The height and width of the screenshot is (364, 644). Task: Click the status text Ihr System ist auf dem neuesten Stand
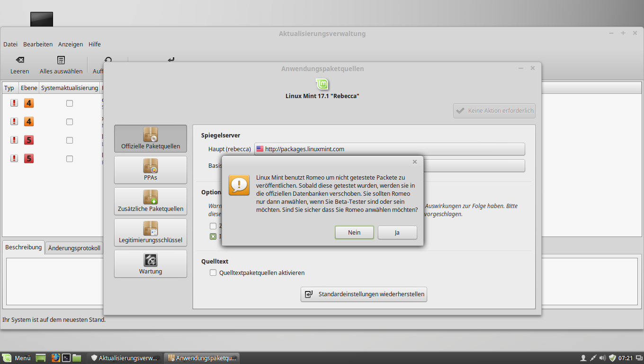coord(54,319)
